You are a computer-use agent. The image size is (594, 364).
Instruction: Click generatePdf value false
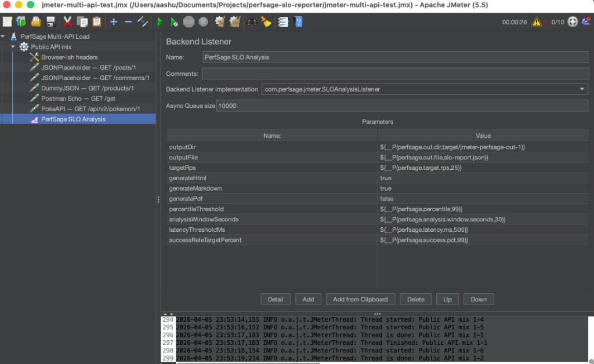click(483, 199)
